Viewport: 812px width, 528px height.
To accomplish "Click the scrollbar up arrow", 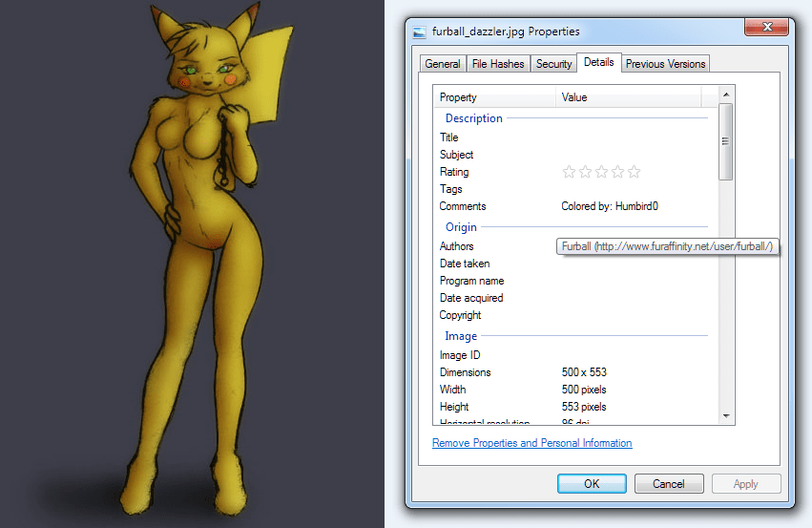I will pos(726,95).
